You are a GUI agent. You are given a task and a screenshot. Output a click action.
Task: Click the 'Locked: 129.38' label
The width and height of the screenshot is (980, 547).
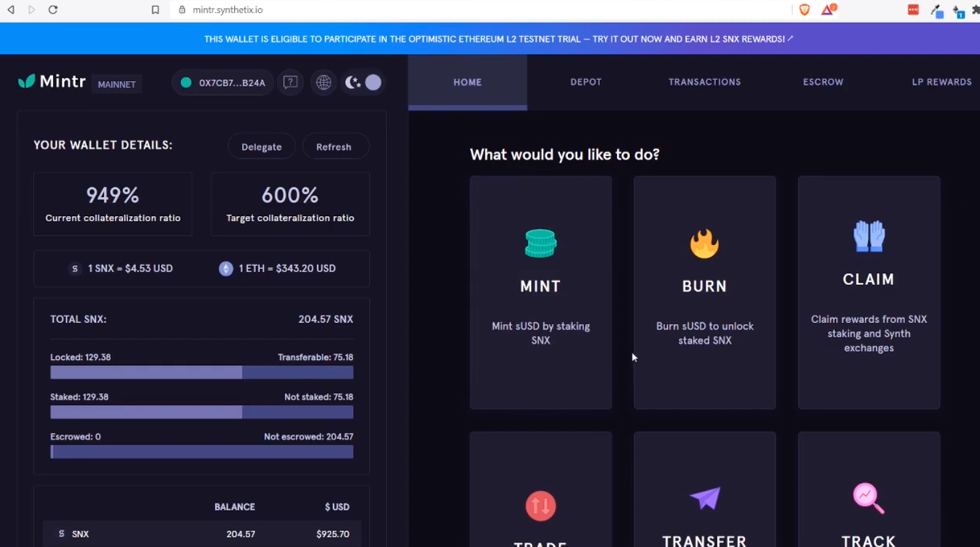pyautogui.click(x=81, y=357)
